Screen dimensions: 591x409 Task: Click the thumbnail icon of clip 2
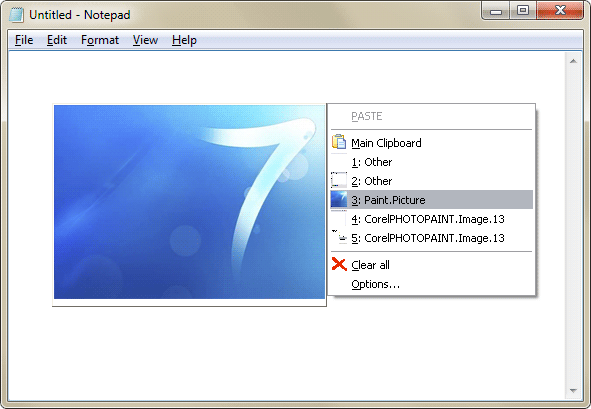point(339,180)
